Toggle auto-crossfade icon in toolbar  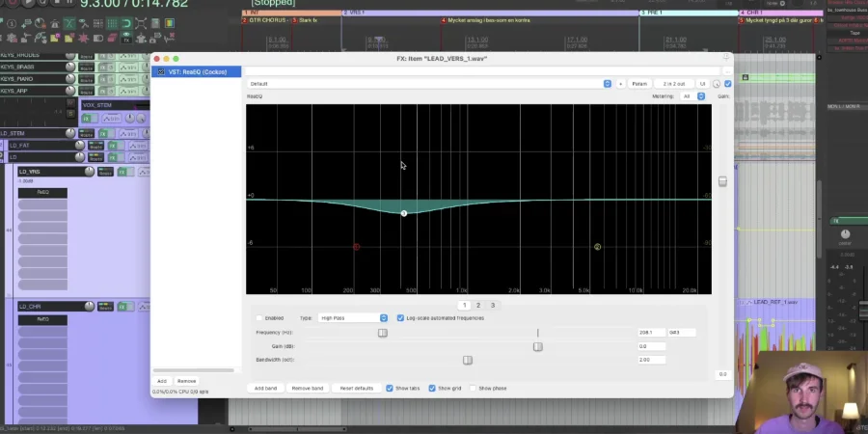(x=69, y=23)
